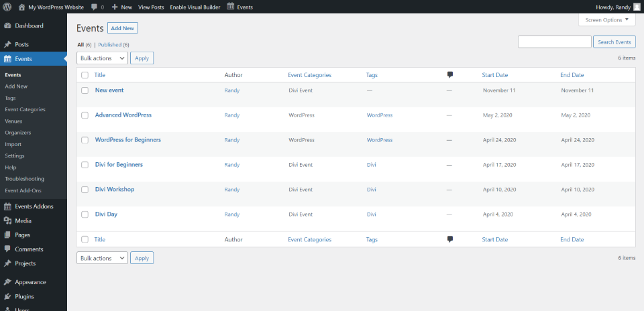Open Import in the Events submenu

click(x=13, y=144)
